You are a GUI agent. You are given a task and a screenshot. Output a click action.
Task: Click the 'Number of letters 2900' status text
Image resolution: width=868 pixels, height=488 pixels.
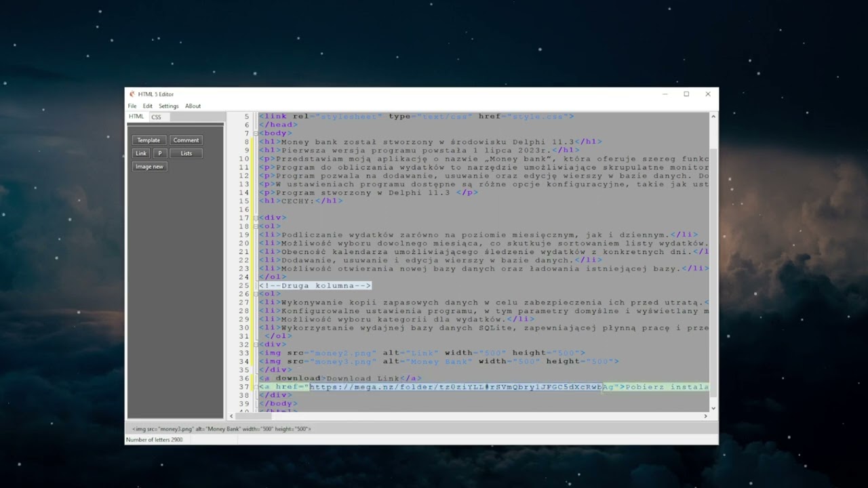tap(153, 441)
